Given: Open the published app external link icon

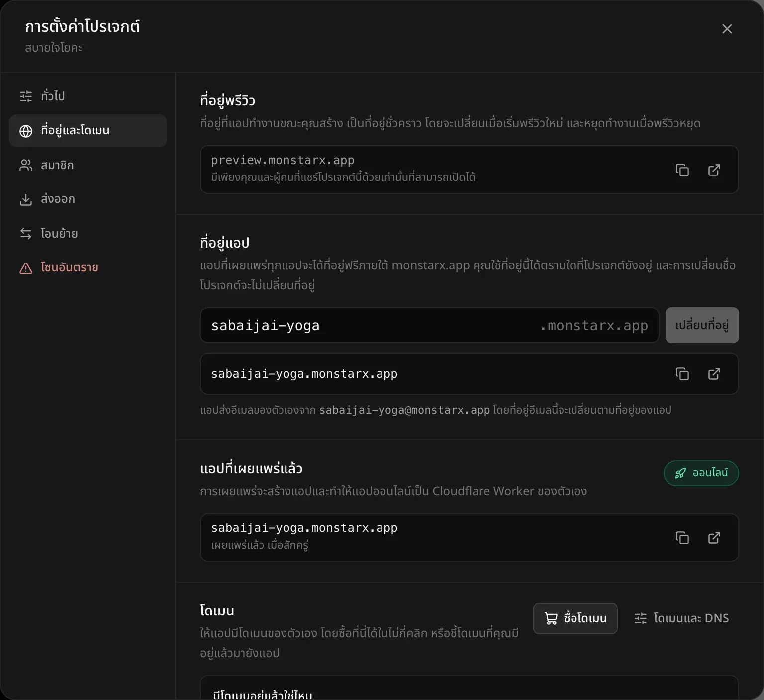Looking at the screenshot, I should tap(714, 538).
